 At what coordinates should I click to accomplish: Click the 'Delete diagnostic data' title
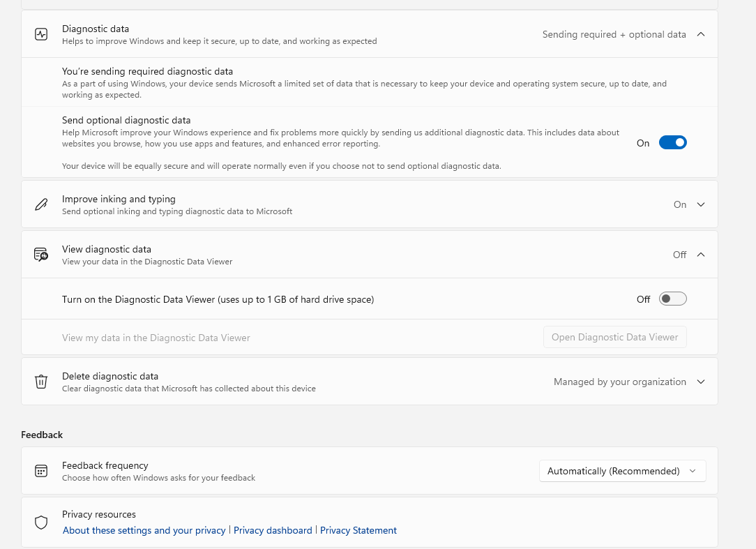coord(110,376)
